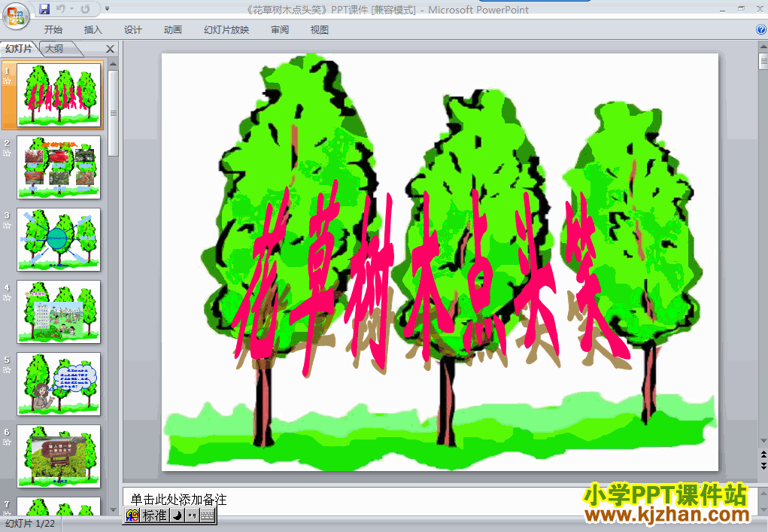Switch to the 幻灯片 pane tab
The image size is (768, 532).
point(19,48)
